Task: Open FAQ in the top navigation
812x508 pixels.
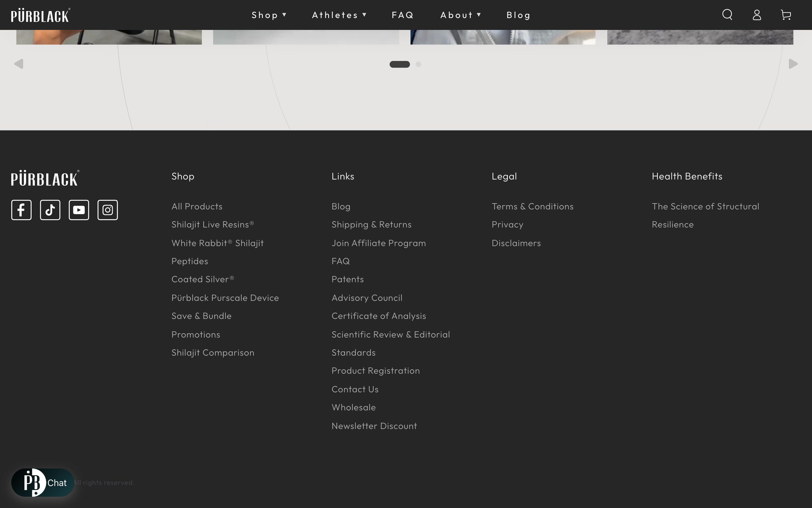Action: [403, 15]
